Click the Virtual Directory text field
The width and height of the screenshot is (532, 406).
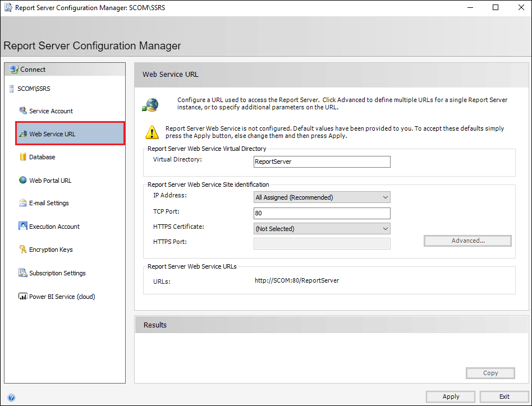(x=322, y=162)
